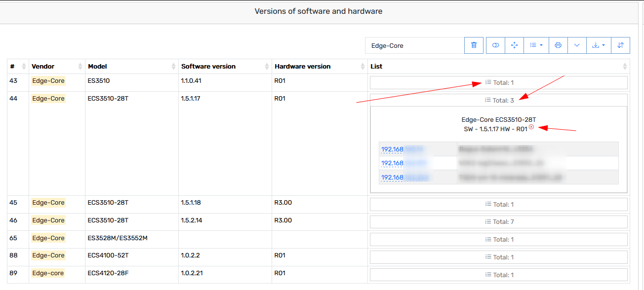This screenshot has width=644, height=290.
Task: Sort table by Hardware version column
Action: pos(320,67)
